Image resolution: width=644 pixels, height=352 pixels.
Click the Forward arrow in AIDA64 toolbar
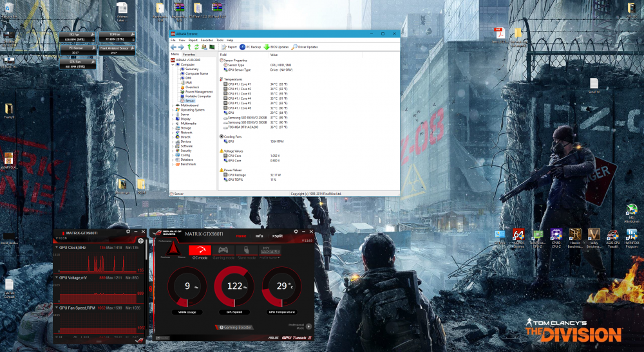pos(181,47)
